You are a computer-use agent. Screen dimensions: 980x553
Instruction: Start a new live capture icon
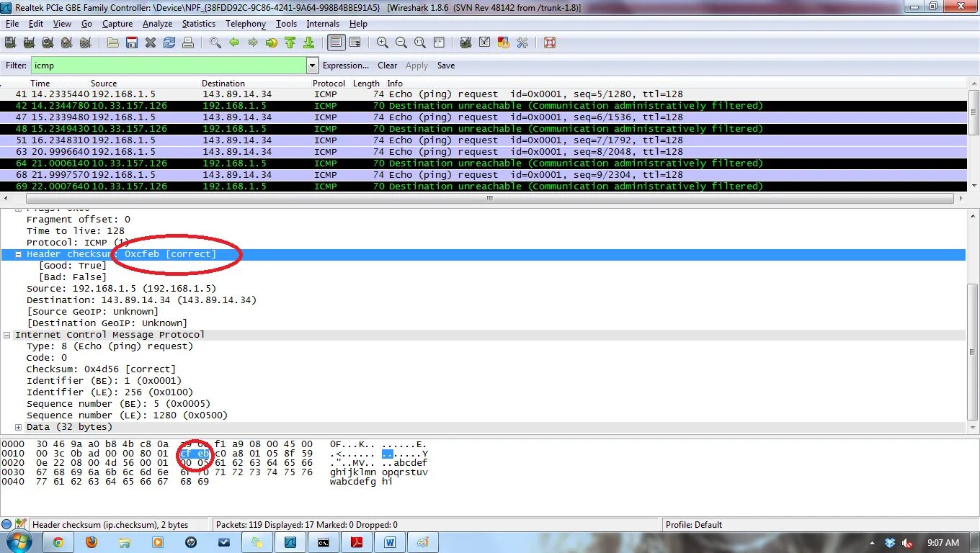click(x=48, y=42)
